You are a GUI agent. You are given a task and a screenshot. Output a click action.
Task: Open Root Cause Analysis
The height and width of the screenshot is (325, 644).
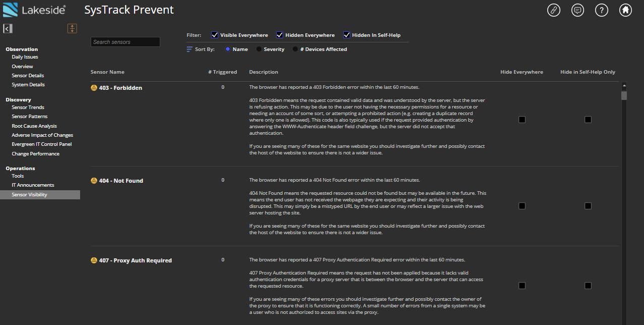point(34,126)
